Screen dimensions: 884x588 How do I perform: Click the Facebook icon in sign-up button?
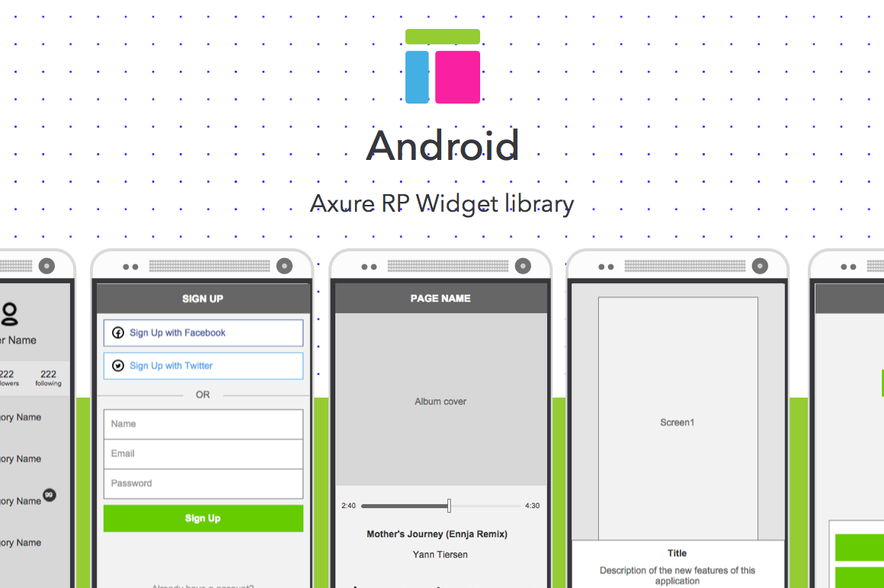click(x=118, y=333)
